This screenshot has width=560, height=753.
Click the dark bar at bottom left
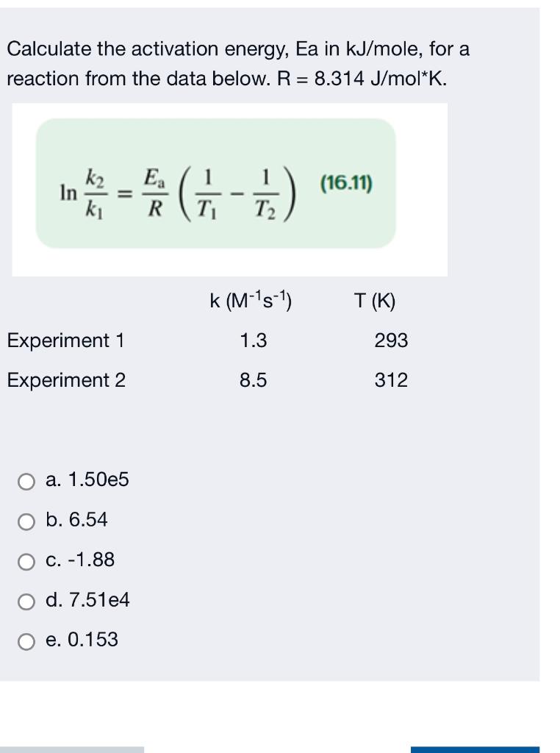click(73, 748)
